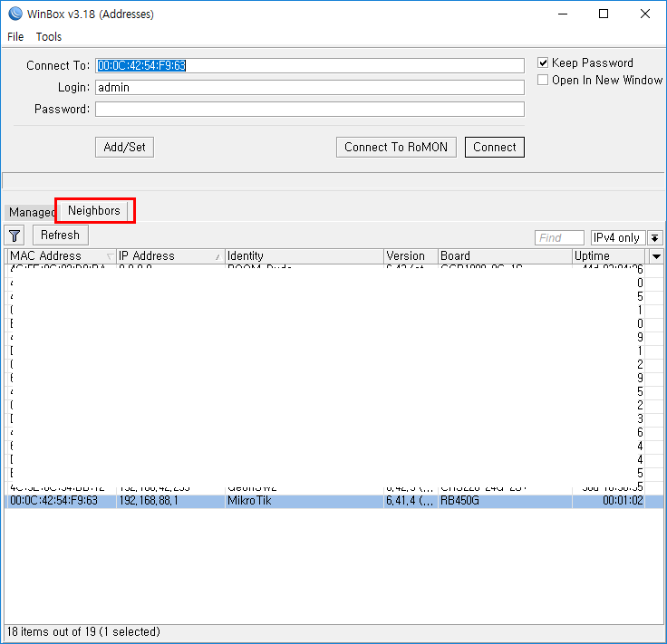Viewport: 667px width, 644px height.
Task: Enable Open In New Window checkbox
Action: 542,80
